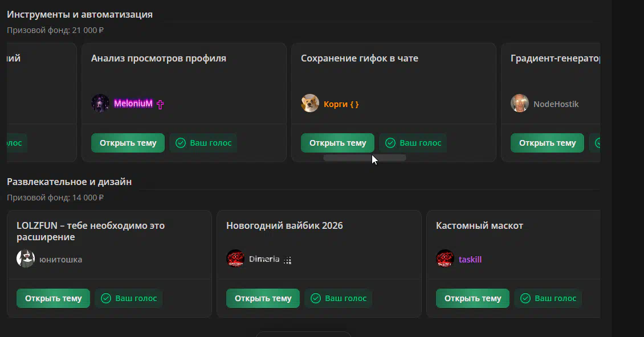644x337 pixels.
Task: Click NodeHostik's user avatar
Action: click(520, 104)
